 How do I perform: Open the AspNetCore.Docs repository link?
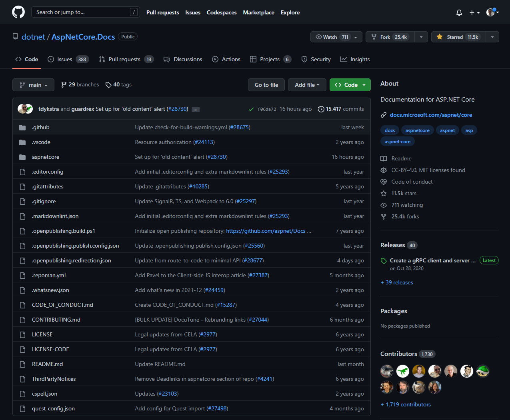point(83,37)
